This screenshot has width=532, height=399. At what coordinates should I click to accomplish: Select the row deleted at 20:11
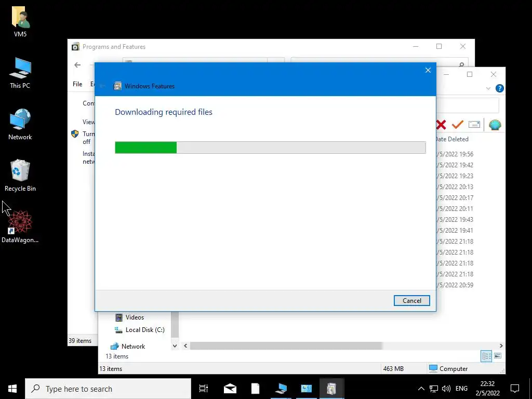click(455, 208)
